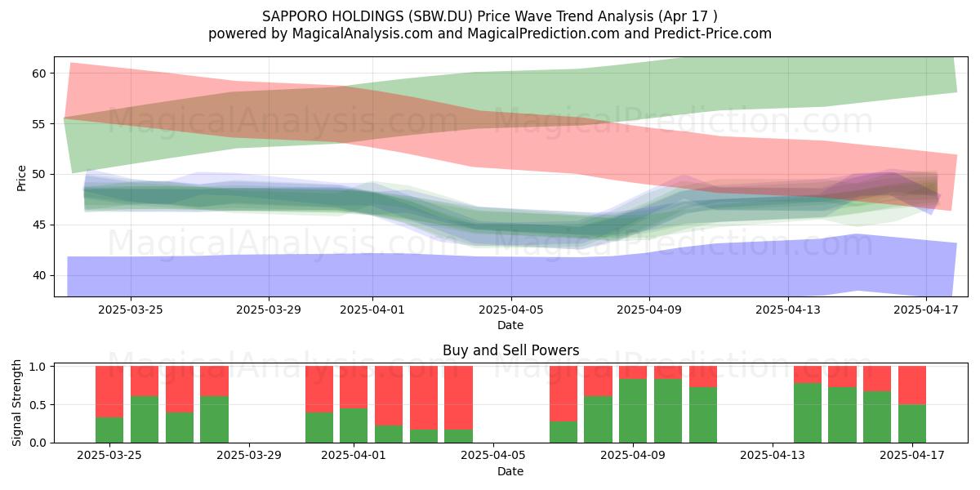Click signal strength tick value 1.0

[x=40, y=367]
